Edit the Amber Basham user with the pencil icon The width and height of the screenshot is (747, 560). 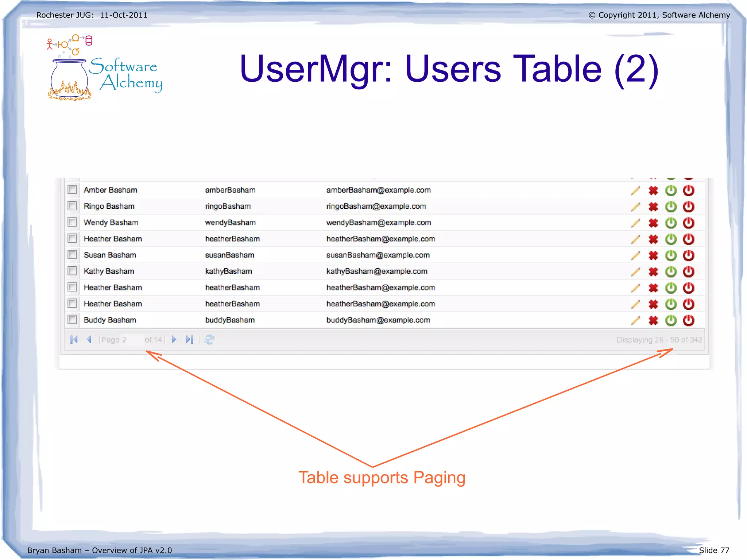point(635,190)
